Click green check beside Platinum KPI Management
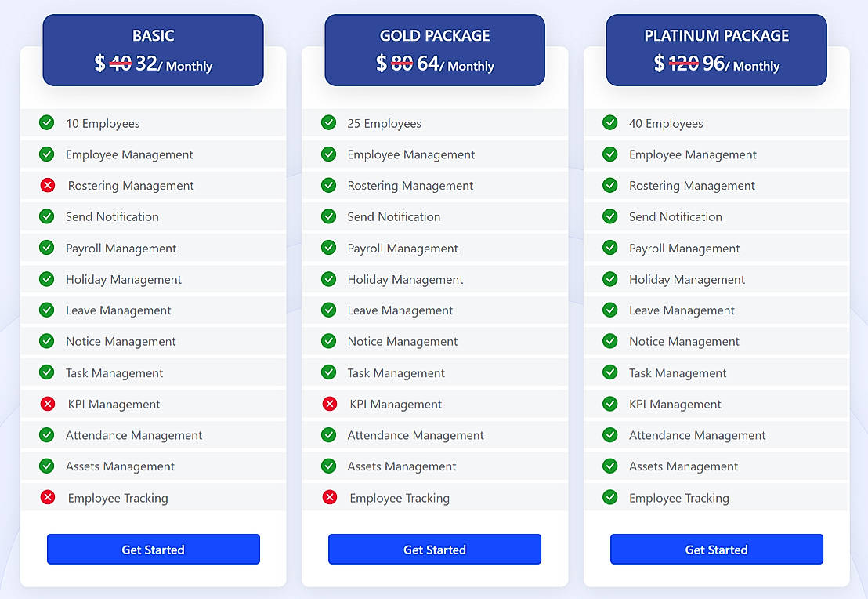This screenshot has width=868, height=599. click(x=610, y=404)
